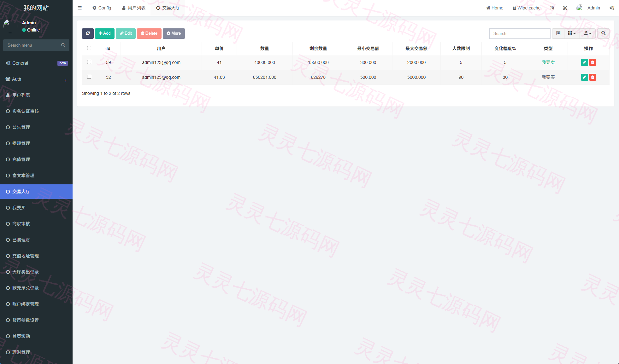Sort by the 单价 column header

click(x=219, y=49)
